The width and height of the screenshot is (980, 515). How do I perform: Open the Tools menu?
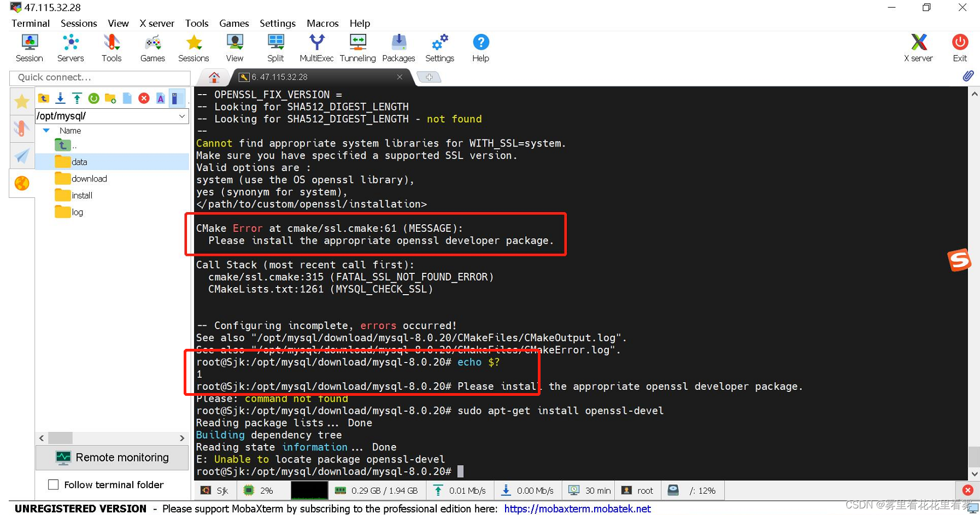pos(197,24)
